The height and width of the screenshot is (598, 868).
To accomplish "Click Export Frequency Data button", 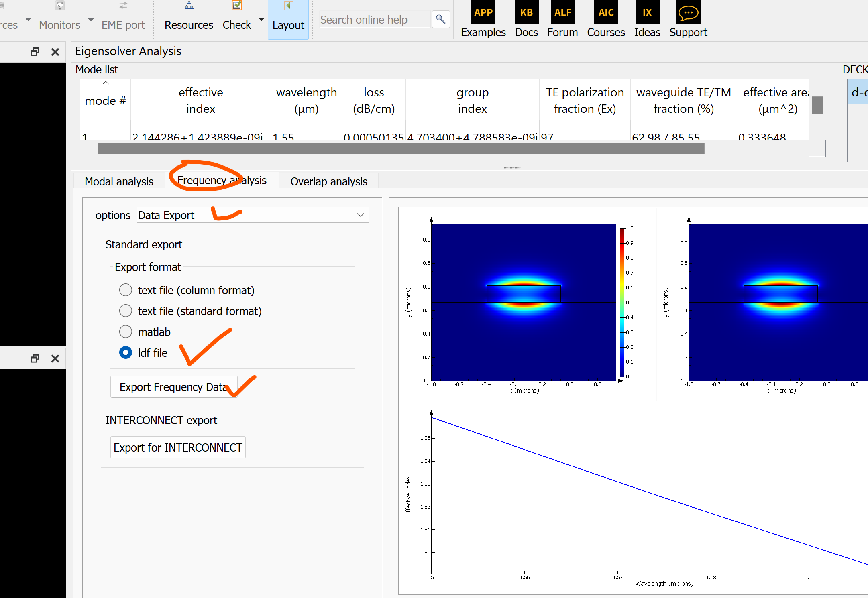I will (173, 387).
